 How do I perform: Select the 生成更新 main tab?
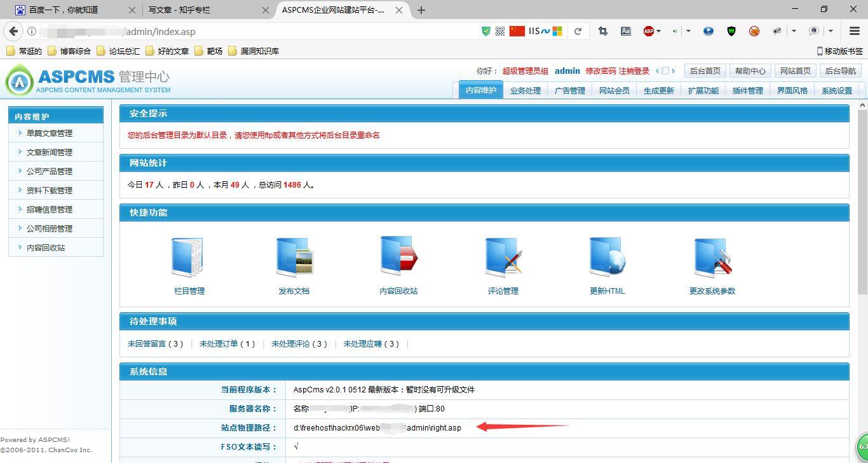click(x=659, y=90)
